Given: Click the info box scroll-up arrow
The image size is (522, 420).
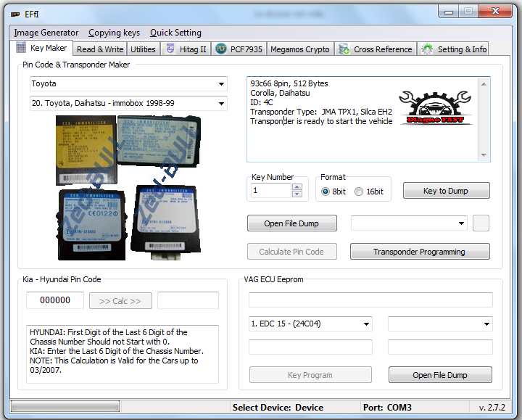Looking at the screenshot, I should pyautogui.click(x=484, y=84).
